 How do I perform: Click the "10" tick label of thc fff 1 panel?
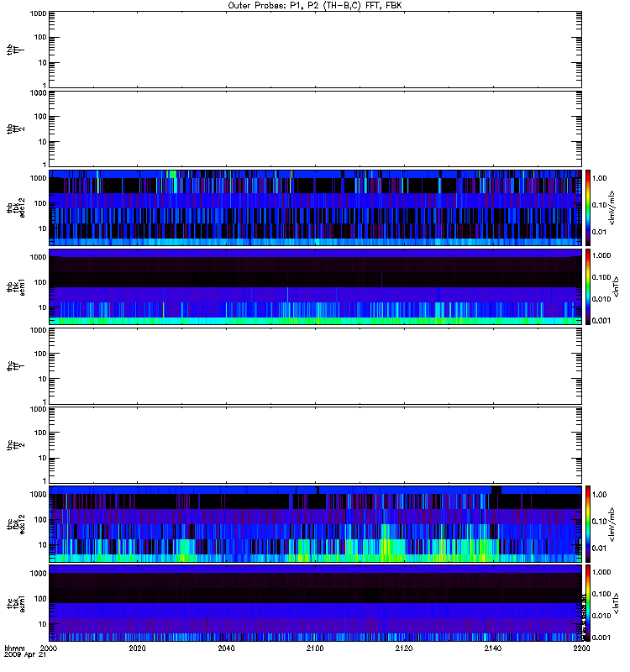pyautogui.click(x=43, y=380)
